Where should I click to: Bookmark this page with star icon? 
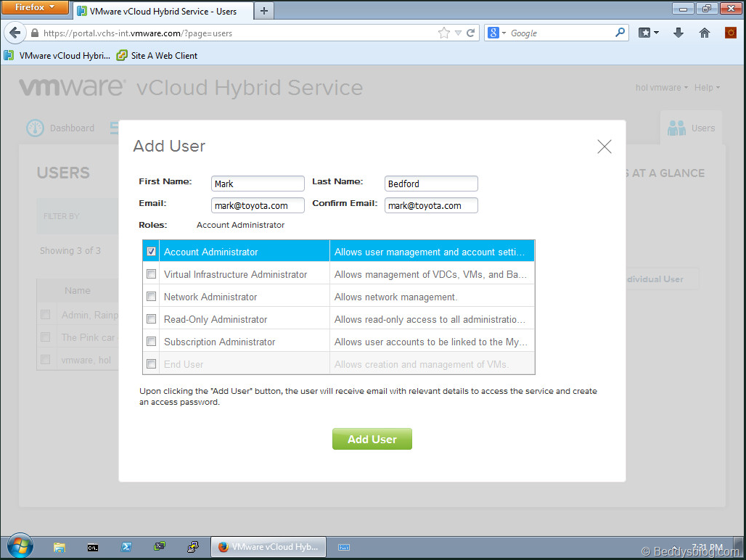(443, 33)
